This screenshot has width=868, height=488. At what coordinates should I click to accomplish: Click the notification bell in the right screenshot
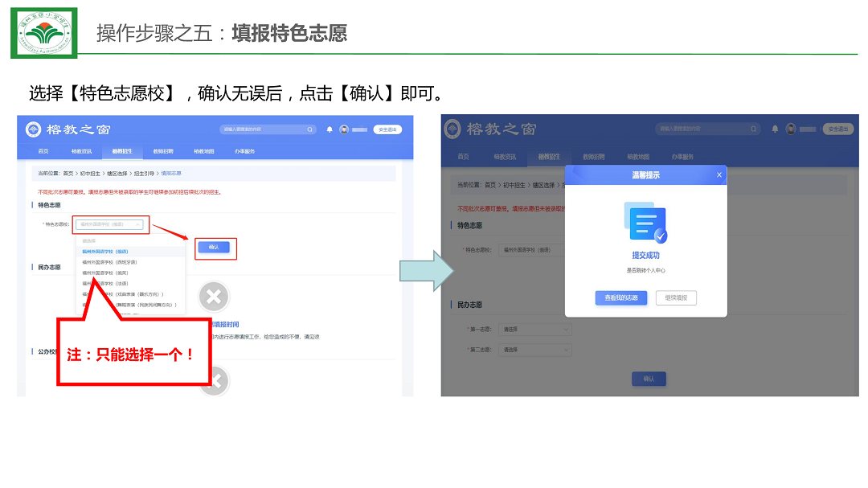tap(775, 129)
